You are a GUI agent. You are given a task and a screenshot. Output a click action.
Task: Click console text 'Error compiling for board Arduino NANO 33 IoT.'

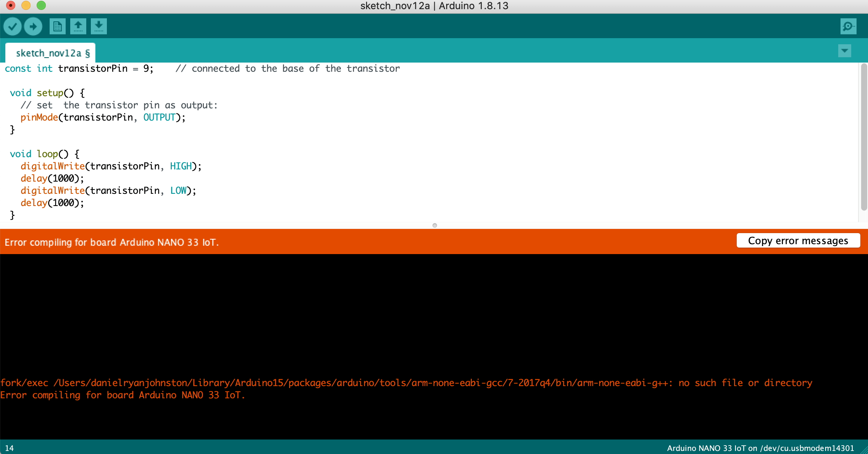123,395
